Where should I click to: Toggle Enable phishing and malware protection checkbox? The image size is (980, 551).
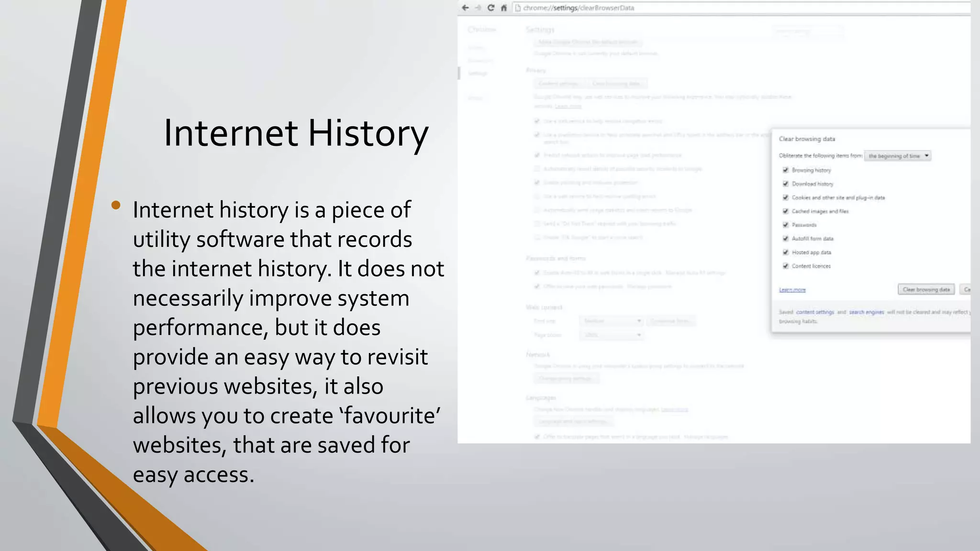pyautogui.click(x=537, y=183)
